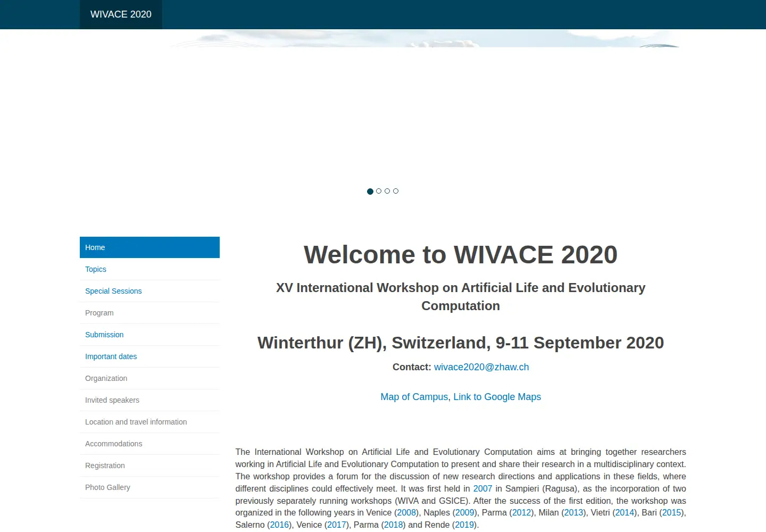Open the 2014 Vietri edition link
The image size is (766, 532).
(x=625, y=512)
